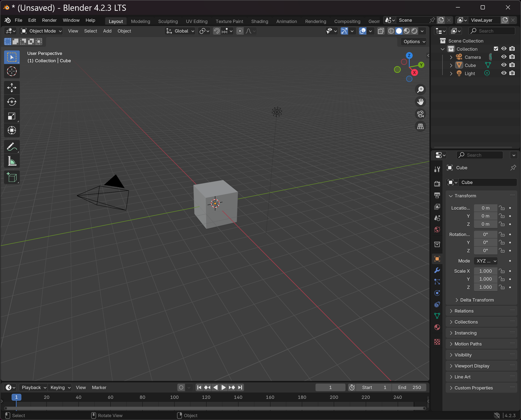Viewport: 521px width, 420px height.
Task: Activate the Transform tool
Action: (12, 131)
